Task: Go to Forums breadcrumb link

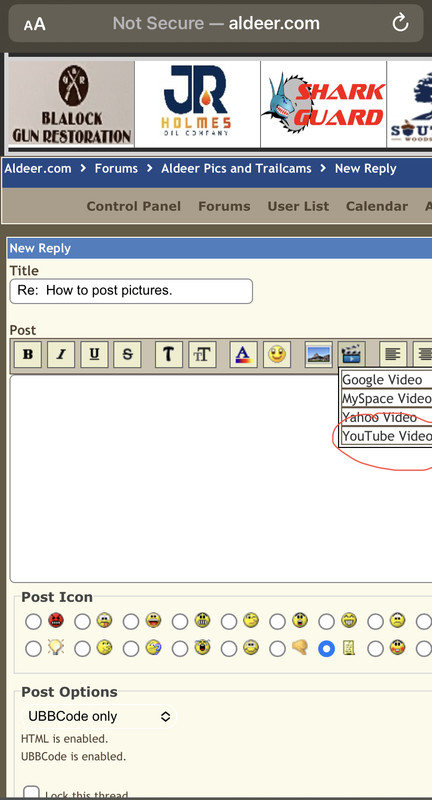Action: (x=116, y=168)
